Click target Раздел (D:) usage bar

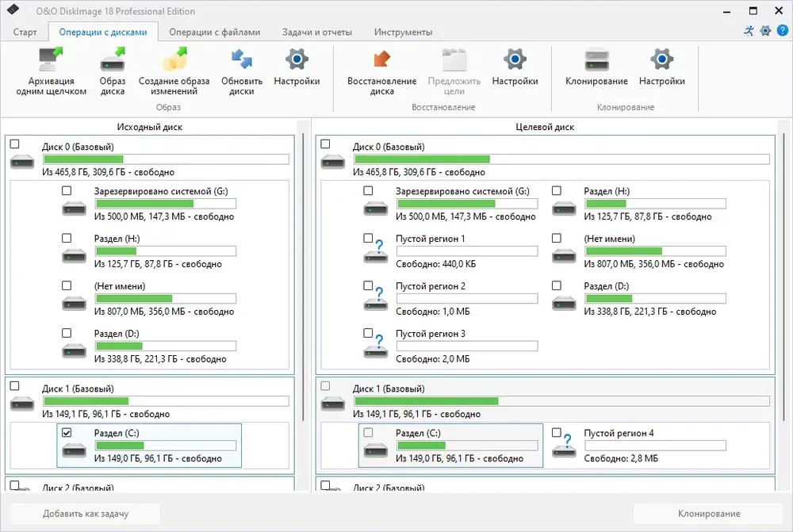[x=656, y=298]
